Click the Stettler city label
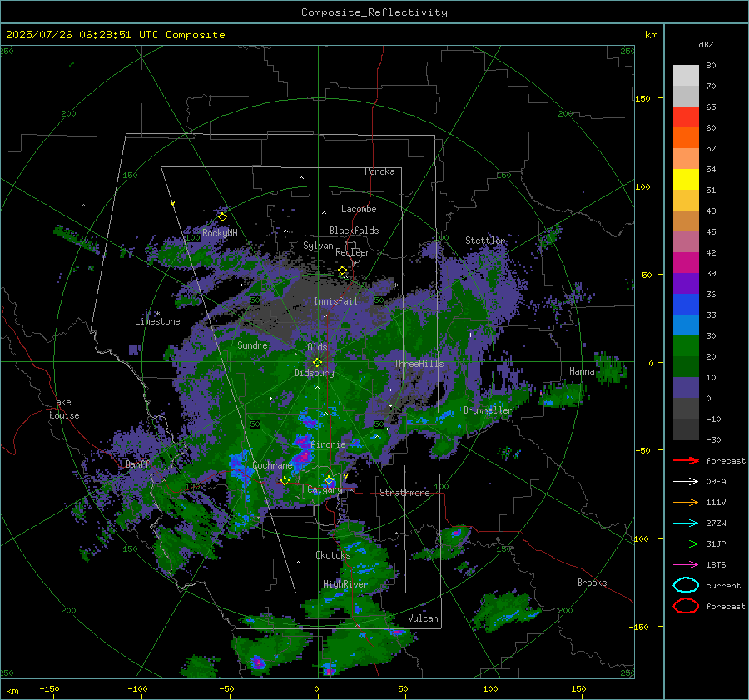The width and height of the screenshot is (749, 700). tap(485, 241)
